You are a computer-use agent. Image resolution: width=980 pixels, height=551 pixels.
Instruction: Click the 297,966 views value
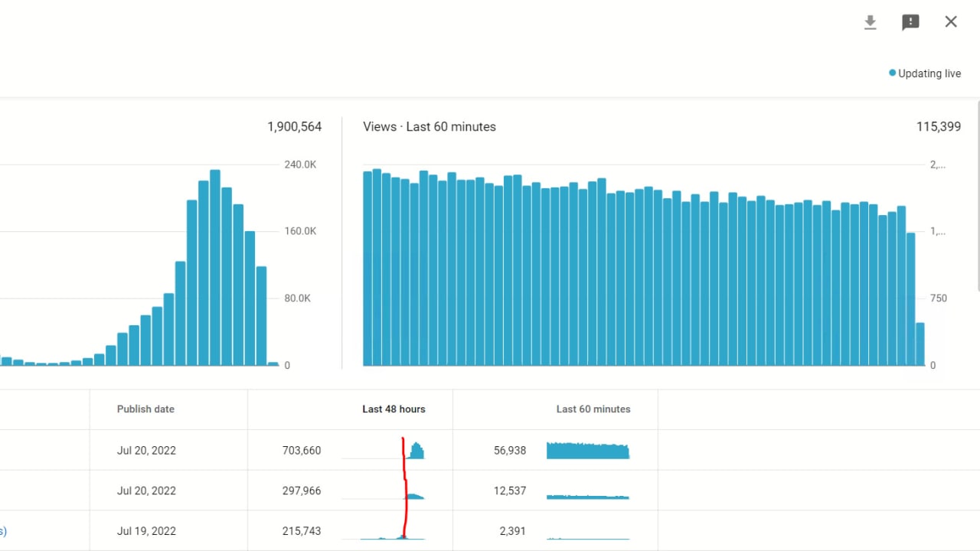click(x=302, y=491)
